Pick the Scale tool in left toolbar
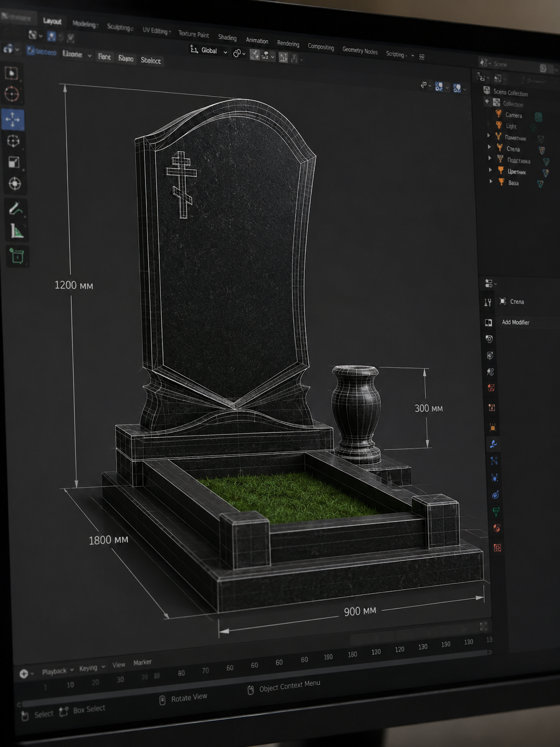 coord(14,163)
